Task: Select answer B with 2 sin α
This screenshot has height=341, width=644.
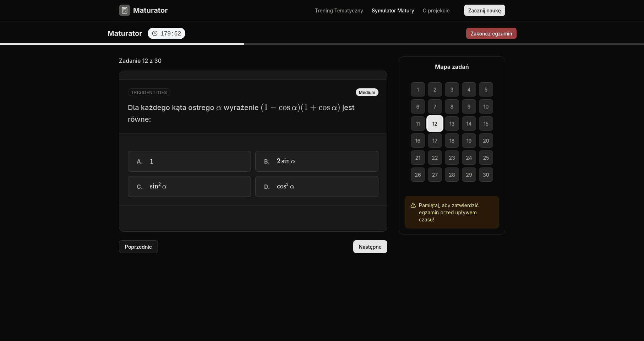Action: pos(317,161)
